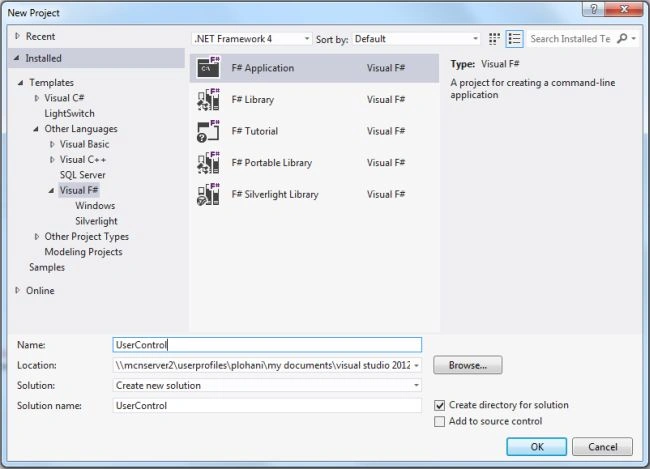Select the F# Tutorial template name
The image size is (650, 469).
[255, 131]
